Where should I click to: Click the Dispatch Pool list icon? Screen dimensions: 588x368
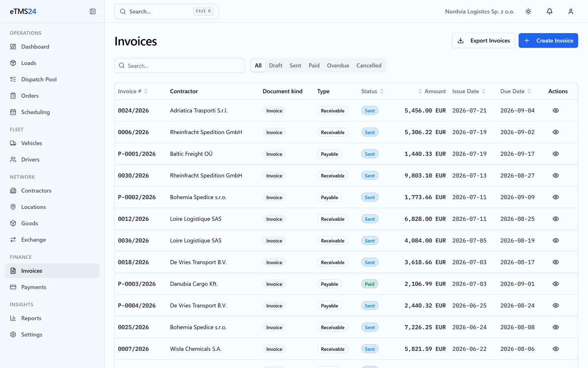(13, 79)
